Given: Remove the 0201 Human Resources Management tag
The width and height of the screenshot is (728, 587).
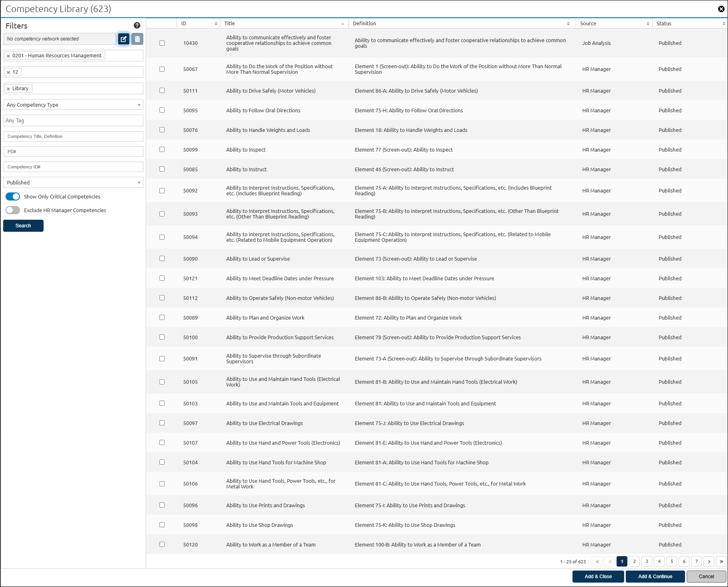Looking at the screenshot, I should pyautogui.click(x=8, y=56).
